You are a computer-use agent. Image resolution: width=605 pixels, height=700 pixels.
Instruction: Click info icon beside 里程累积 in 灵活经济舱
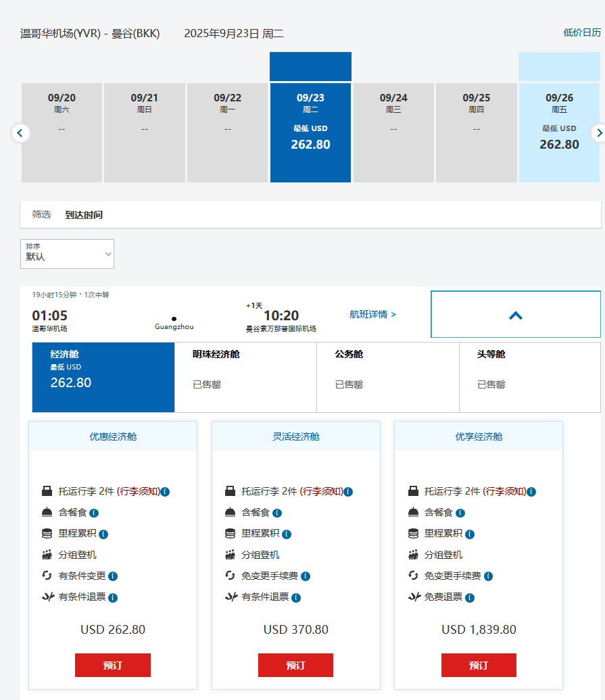click(287, 534)
